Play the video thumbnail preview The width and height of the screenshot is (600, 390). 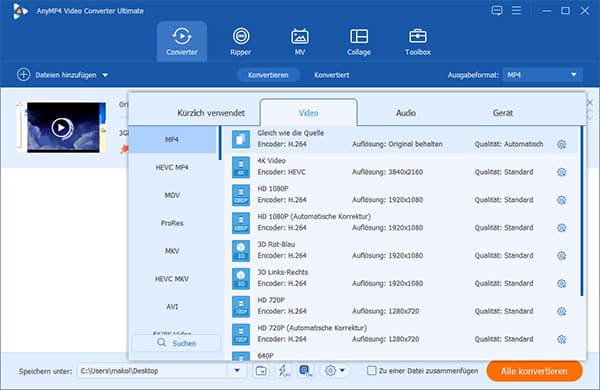pyautogui.click(x=61, y=127)
